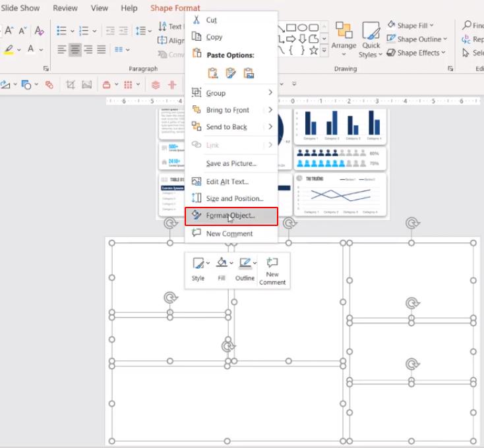The image size is (484, 448).
Task: Click Shape Effects button
Action: 416,53
